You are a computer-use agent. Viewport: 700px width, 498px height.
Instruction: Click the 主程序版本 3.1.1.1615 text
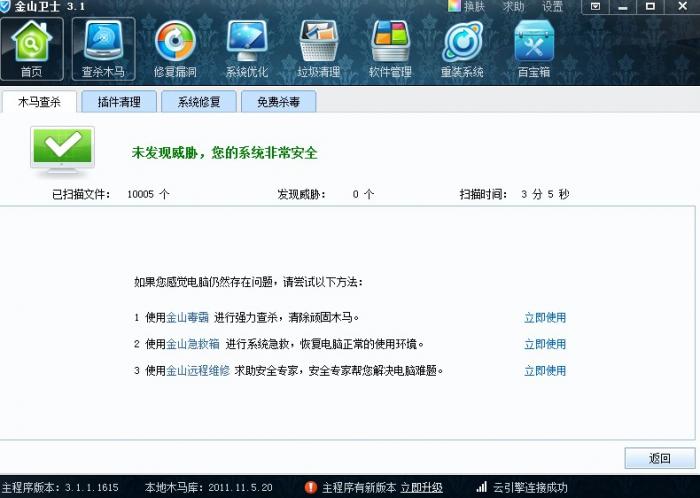click(59, 487)
